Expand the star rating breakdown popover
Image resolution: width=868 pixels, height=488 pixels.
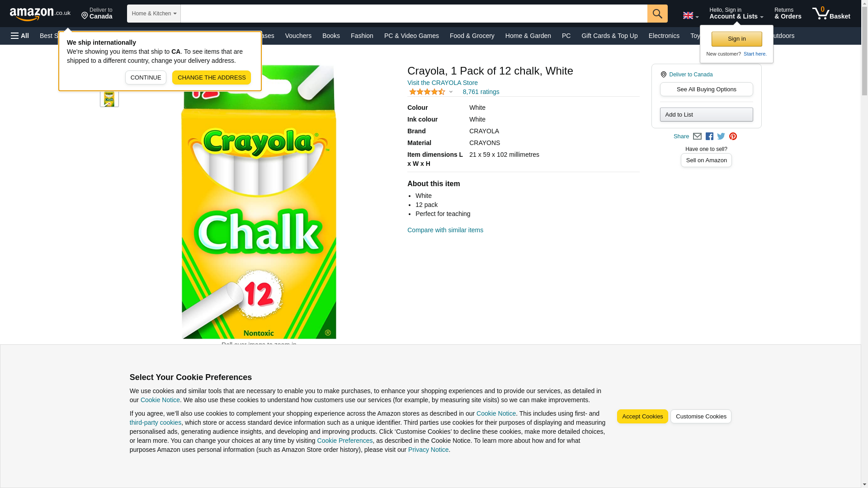click(x=431, y=92)
